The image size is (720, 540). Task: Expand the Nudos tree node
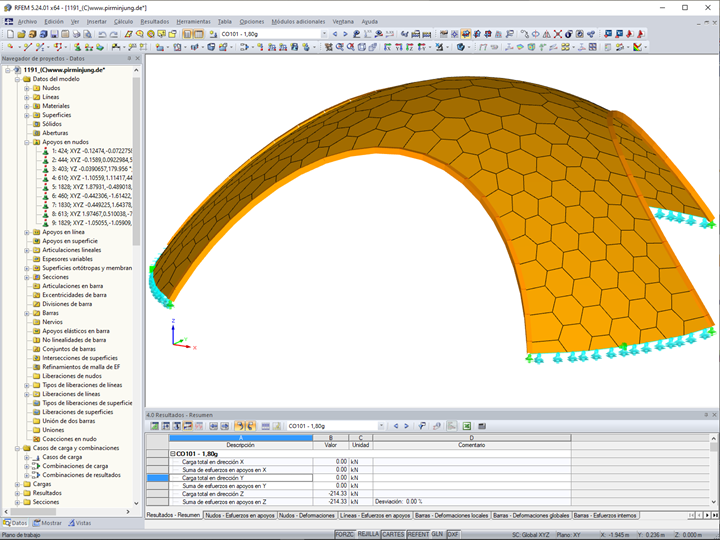coord(27,88)
